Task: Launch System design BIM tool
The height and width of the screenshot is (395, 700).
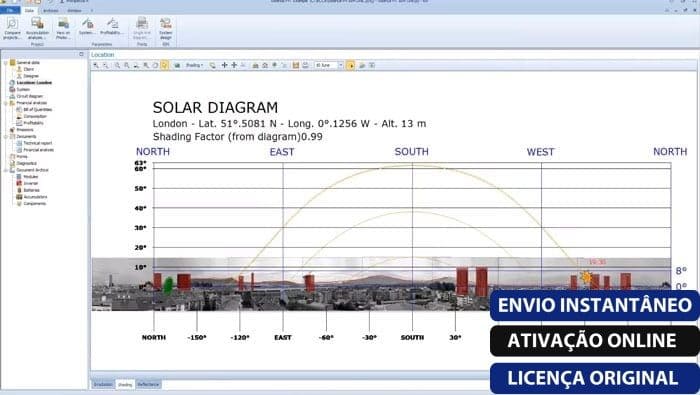Action: click(x=166, y=28)
